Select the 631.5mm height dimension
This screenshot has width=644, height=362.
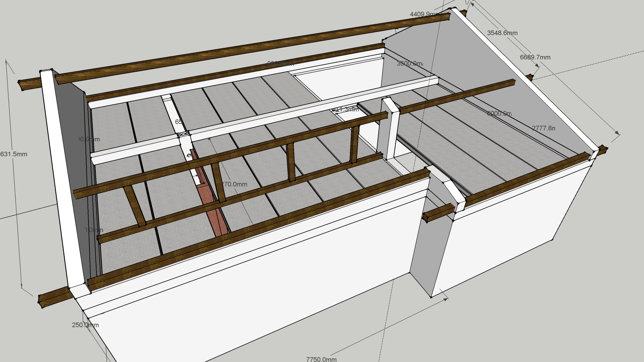(14, 154)
